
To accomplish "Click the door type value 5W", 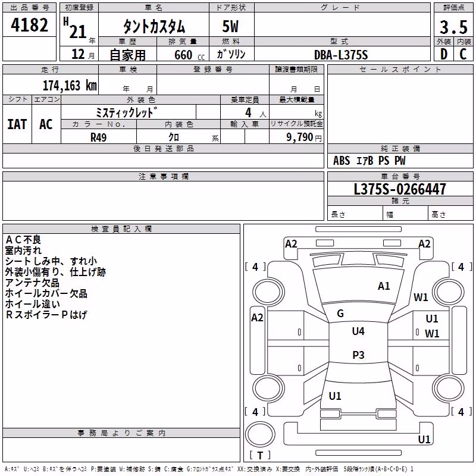I will coord(231,26).
